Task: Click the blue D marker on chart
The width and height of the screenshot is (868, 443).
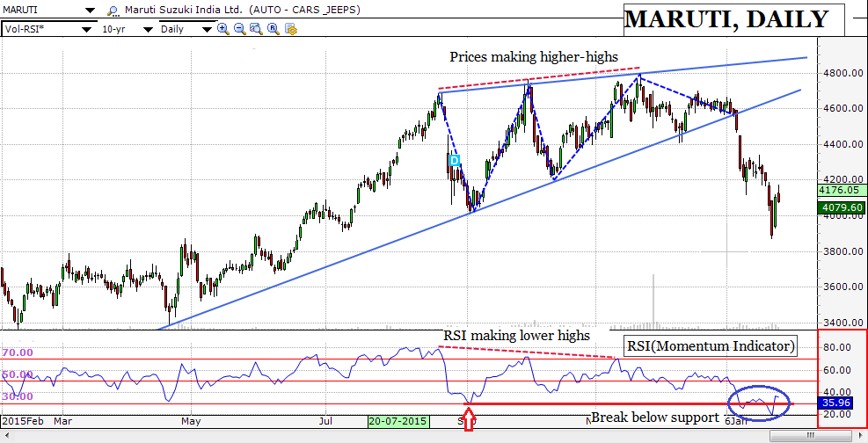Action: click(454, 160)
